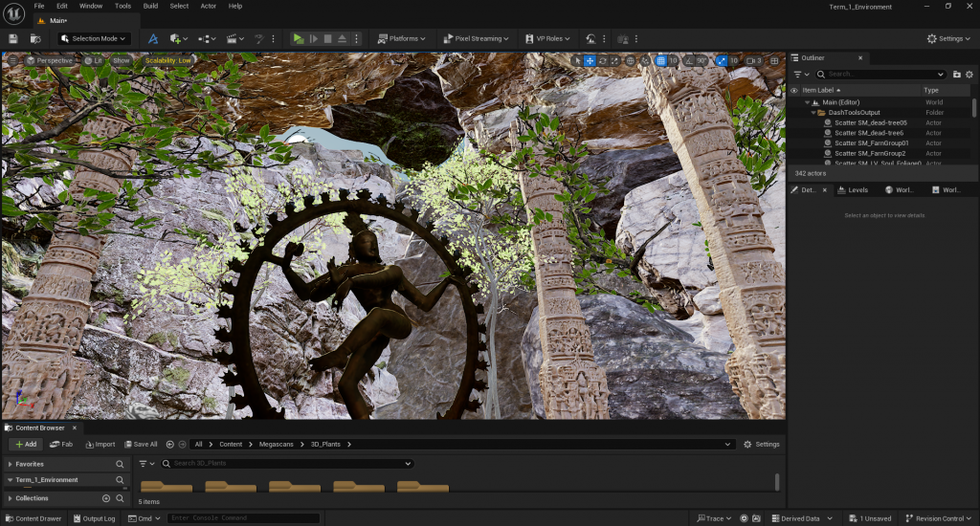
Task: Click Import in Content Browser
Action: 100,444
